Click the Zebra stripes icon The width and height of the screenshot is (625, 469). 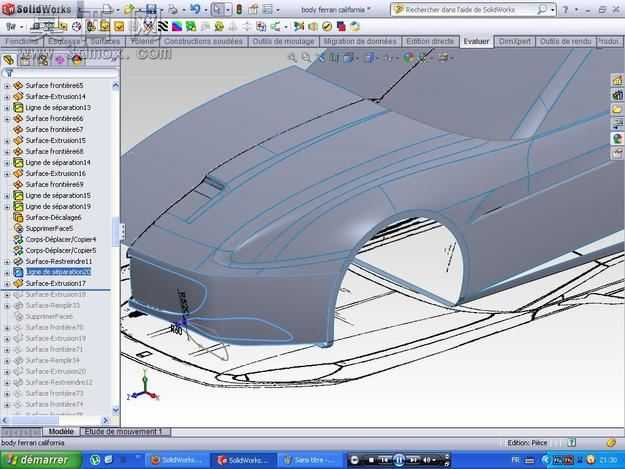[x=163, y=27]
